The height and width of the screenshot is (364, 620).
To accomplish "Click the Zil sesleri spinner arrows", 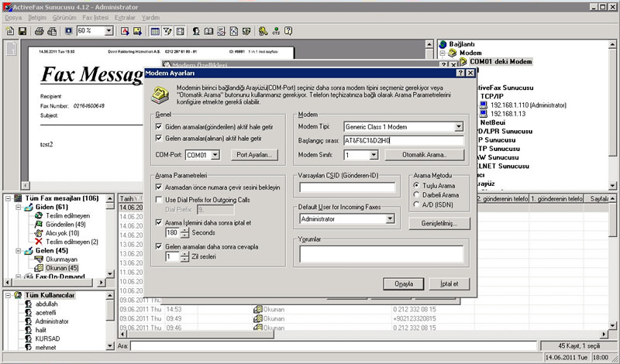I will click(184, 257).
